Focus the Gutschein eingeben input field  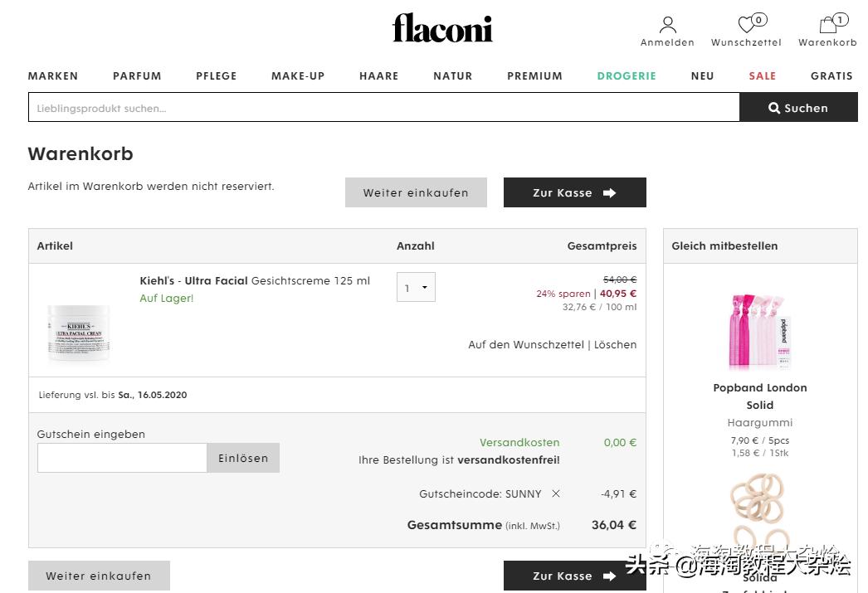[x=122, y=458]
